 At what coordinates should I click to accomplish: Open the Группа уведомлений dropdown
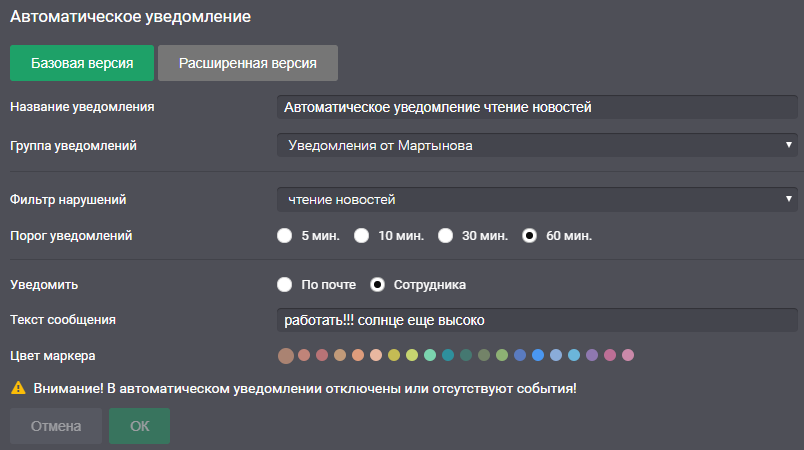pos(537,145)
